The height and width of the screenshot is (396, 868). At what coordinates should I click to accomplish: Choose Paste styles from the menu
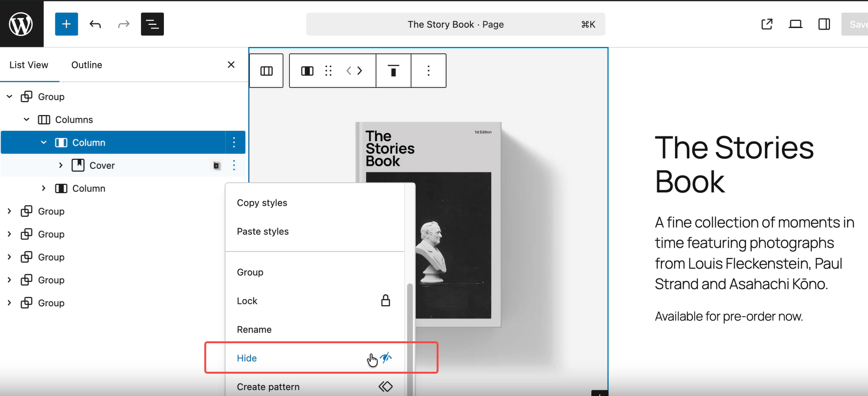tap(315, 231)
